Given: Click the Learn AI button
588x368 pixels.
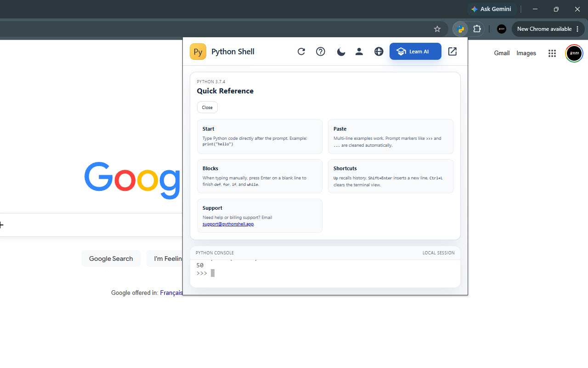Looking at the screenshot, I should click(415, 52).
